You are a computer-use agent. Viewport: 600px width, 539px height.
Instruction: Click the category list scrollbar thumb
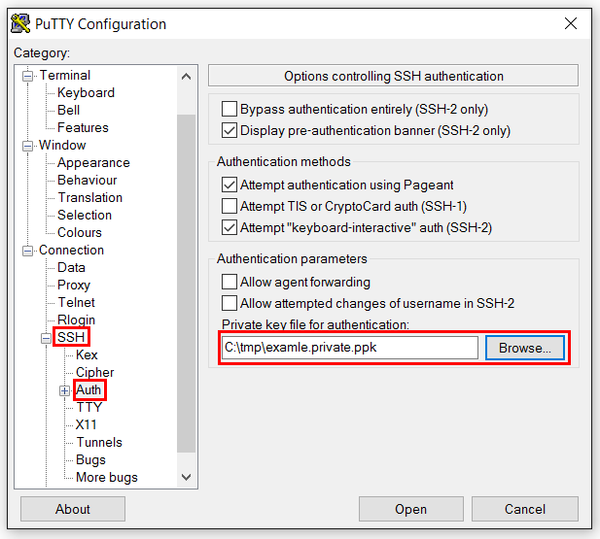(186, 283)
